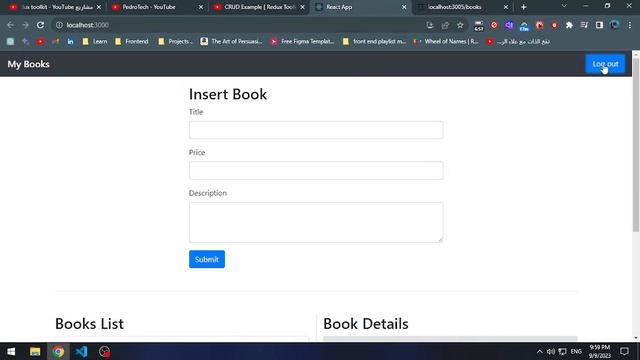Open the LinkedIn bookmark icon

[x=71, y=41]
